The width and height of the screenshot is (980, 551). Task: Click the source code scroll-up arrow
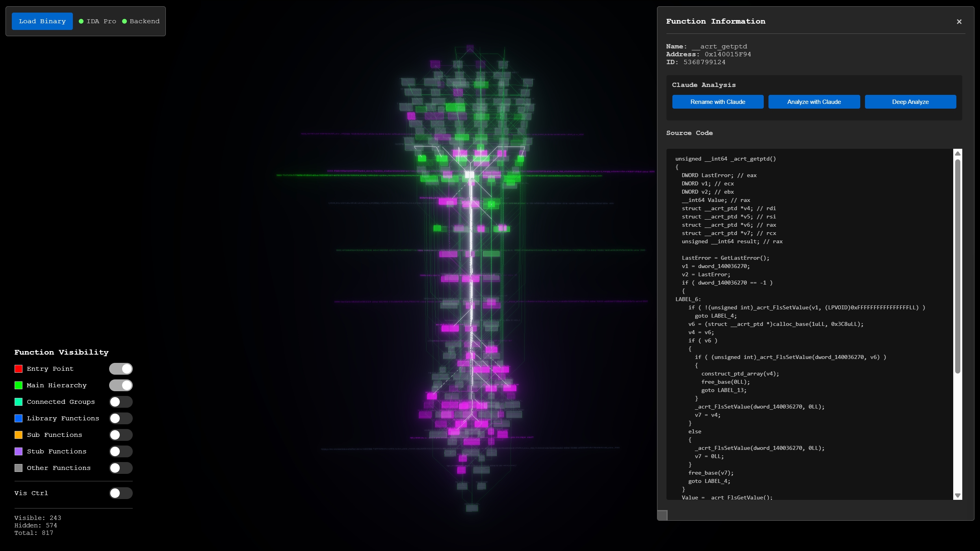coord(957,153)
